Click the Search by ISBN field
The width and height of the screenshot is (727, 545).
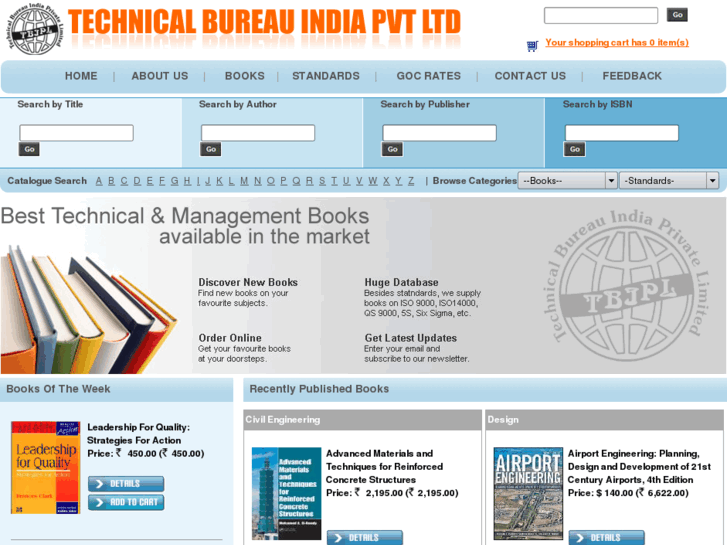[622, 133]
